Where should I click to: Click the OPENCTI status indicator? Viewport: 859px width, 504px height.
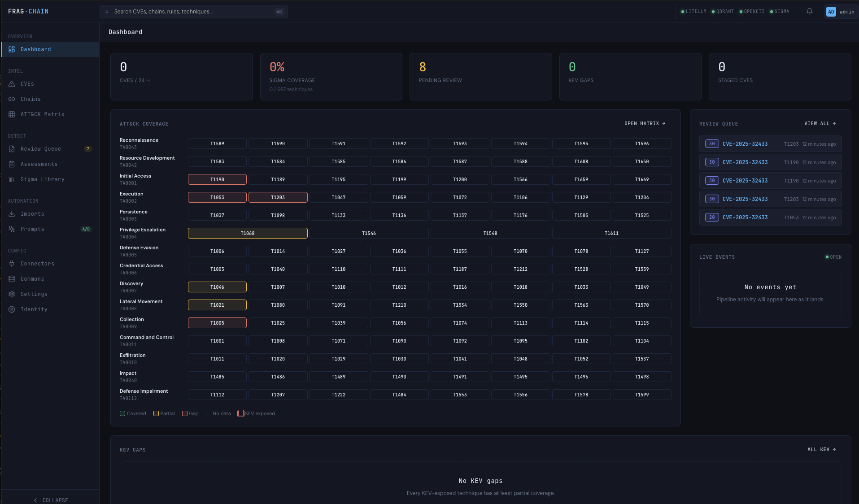click(752, 12)
